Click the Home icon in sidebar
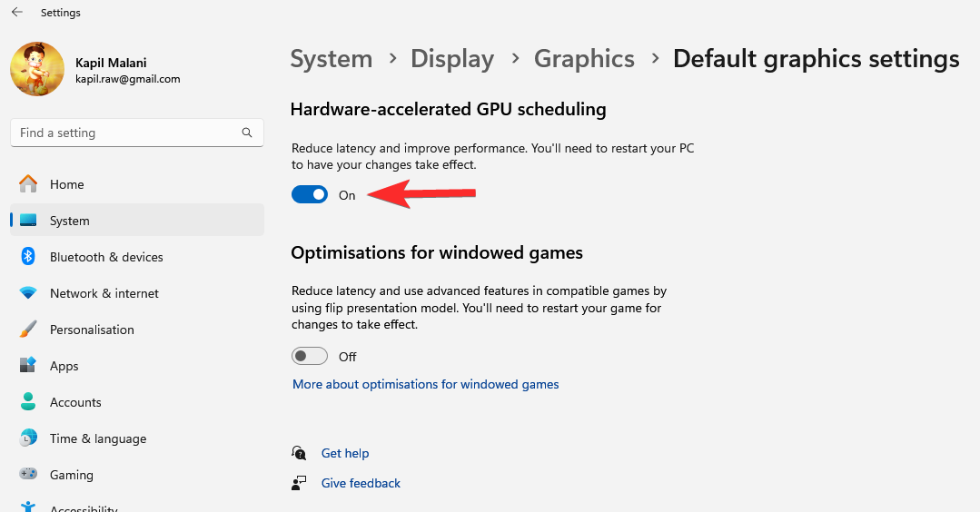 28,184
